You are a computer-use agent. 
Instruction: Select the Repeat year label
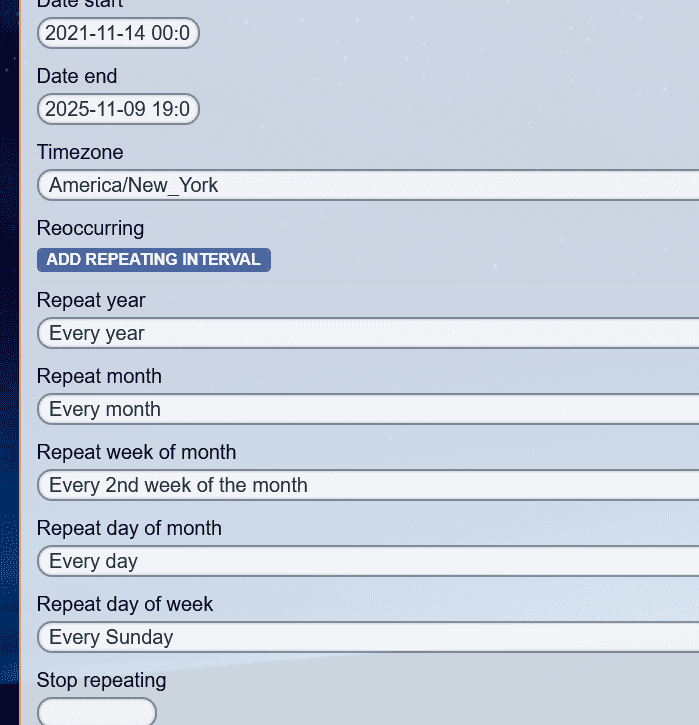tap(91, 300)
